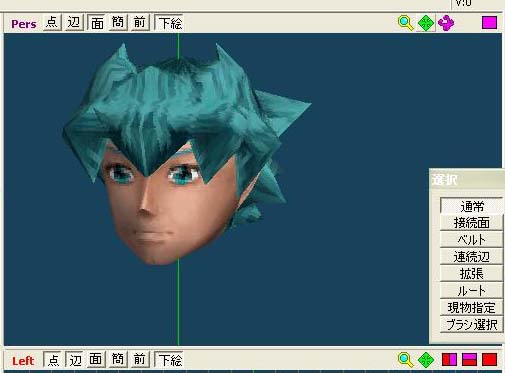505x373 pixels.
Task: Choose 連続辺 (continuous edge) selection mode
Action: coord(471,256)
